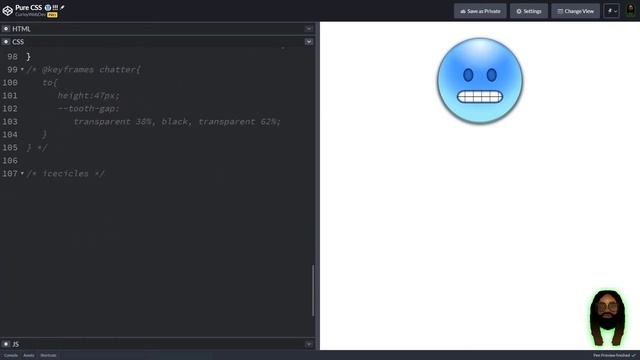
Task: Click the '@keyframes chatter{' comment line
Action: point(83,69)
